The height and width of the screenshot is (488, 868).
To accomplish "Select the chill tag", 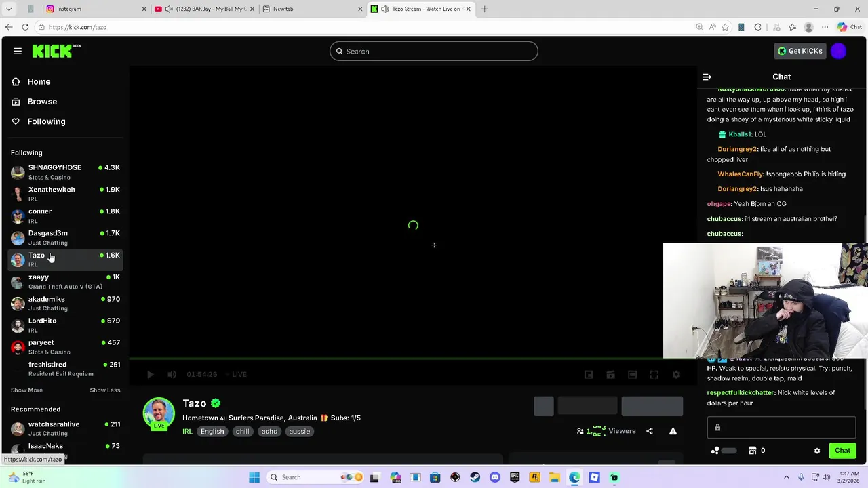I will (x=242, y=432).
